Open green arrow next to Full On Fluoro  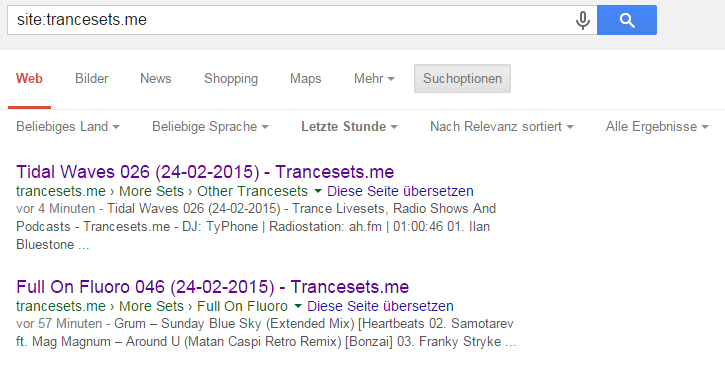pos(298,306)
